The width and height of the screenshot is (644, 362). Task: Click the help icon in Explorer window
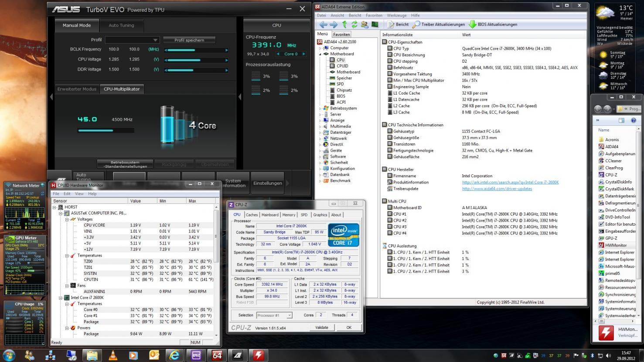(x=634, y=120)
